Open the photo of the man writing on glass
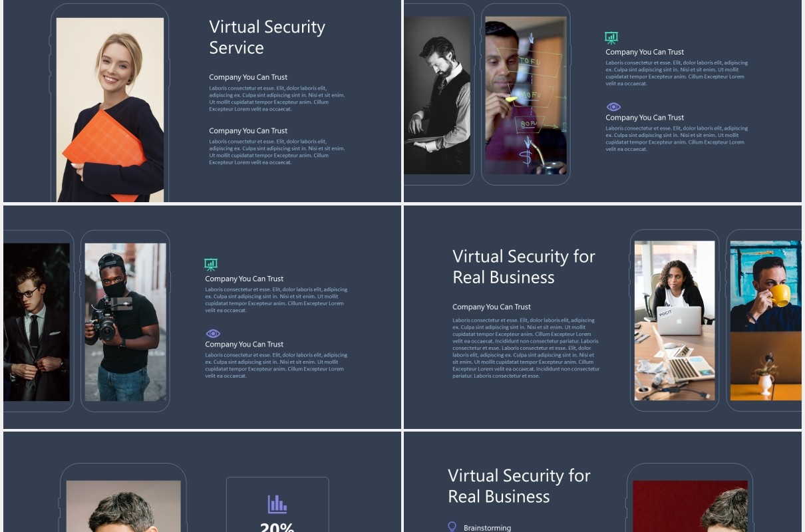Screen dimensions: 805x532 click(526, 96)
